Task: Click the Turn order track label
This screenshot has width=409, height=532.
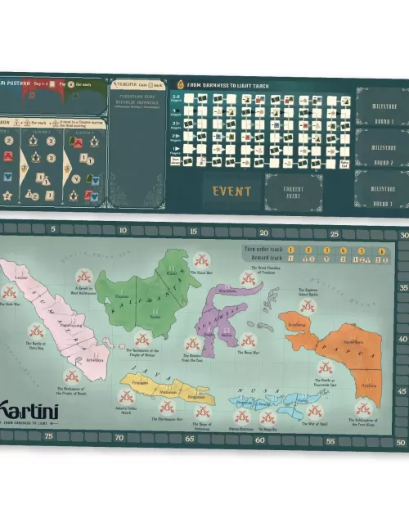Action: click(x=263, y=249)
